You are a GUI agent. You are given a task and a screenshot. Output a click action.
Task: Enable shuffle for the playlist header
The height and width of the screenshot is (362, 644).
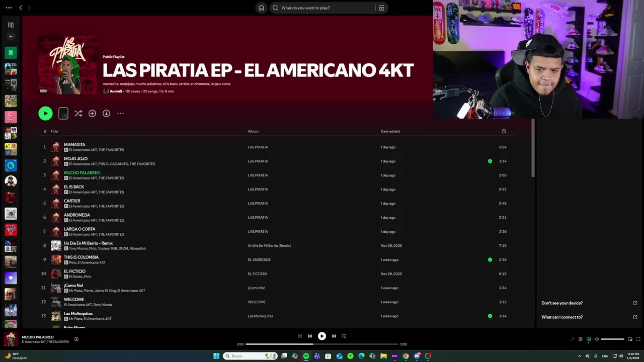pos(78,114)
